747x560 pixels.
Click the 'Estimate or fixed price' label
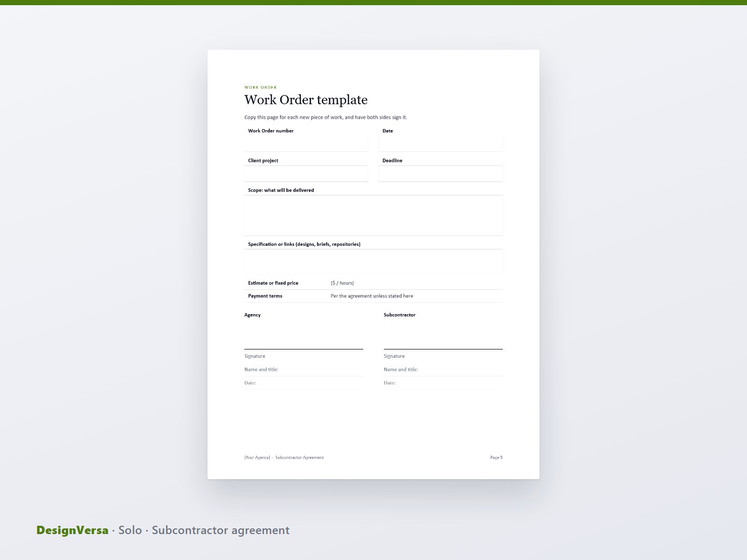click(273, 283)
